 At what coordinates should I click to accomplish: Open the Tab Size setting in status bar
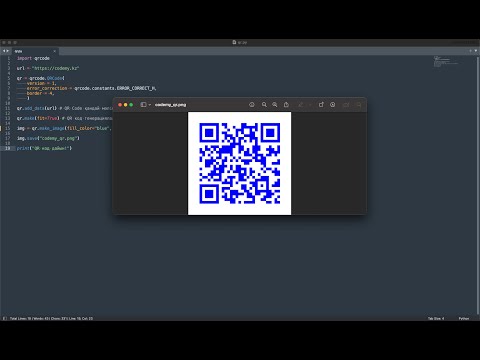point(436,318)
